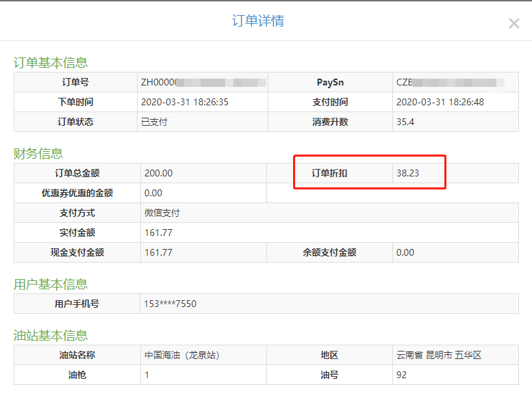Screen dimensions: 532x411
Task: Select the 油号 value 92
Action: 402,375
